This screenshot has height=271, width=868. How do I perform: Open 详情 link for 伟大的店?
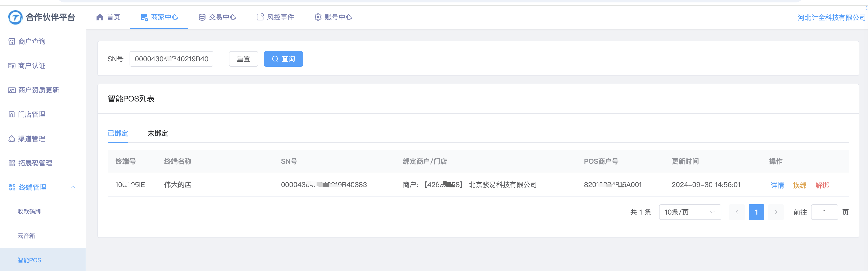point(777,185)
